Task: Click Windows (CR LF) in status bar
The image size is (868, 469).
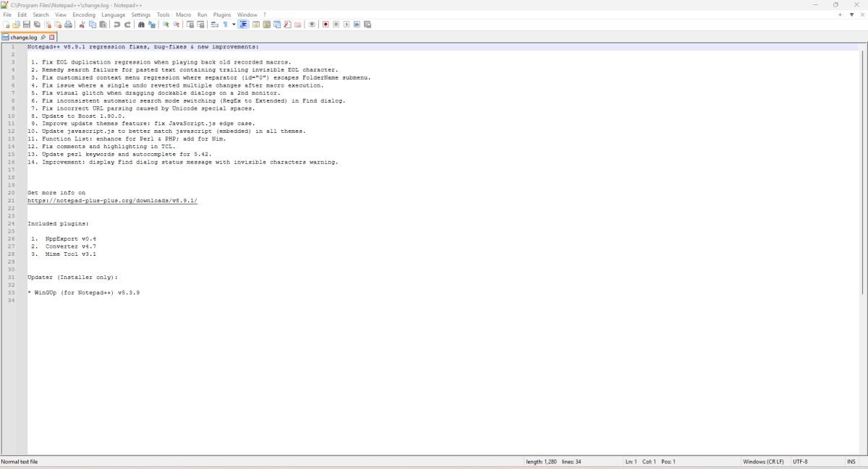Action: [763, 461]
